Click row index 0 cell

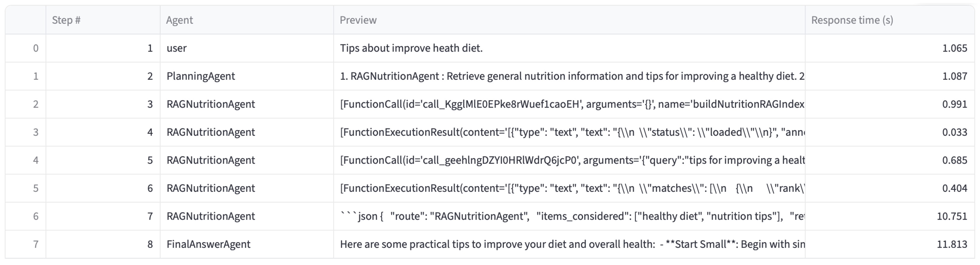tap(36, 48)
